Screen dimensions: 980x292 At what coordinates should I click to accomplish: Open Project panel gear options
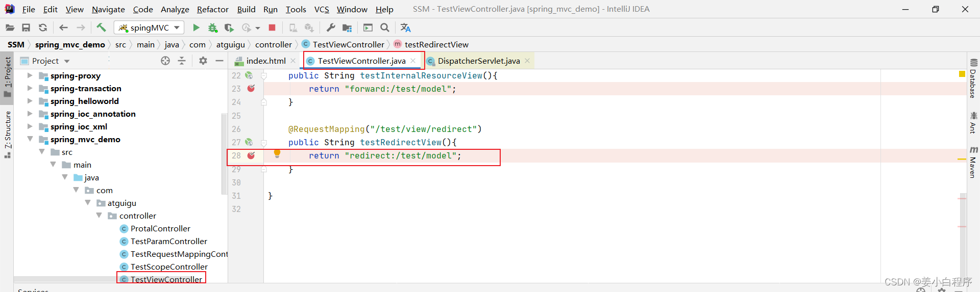203,61
